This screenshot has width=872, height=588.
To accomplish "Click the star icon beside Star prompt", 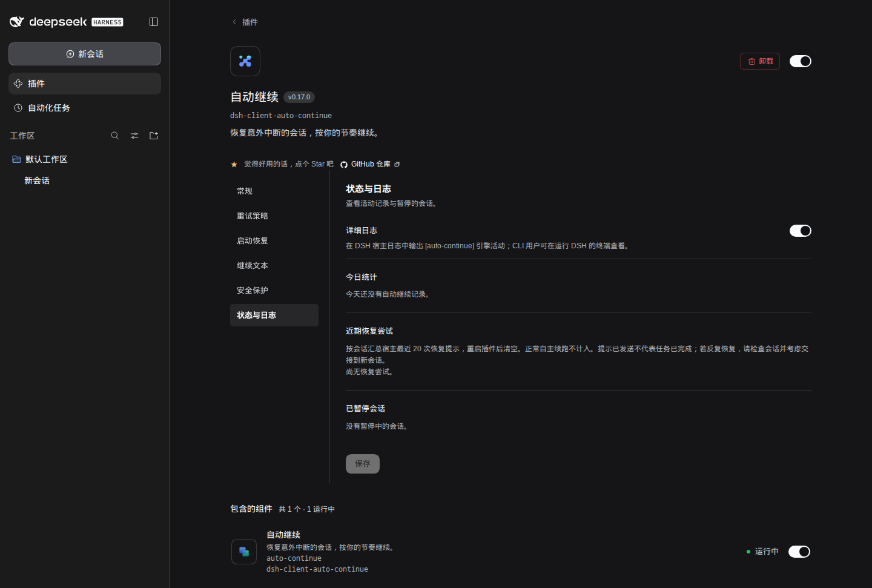I will (234, 165).
